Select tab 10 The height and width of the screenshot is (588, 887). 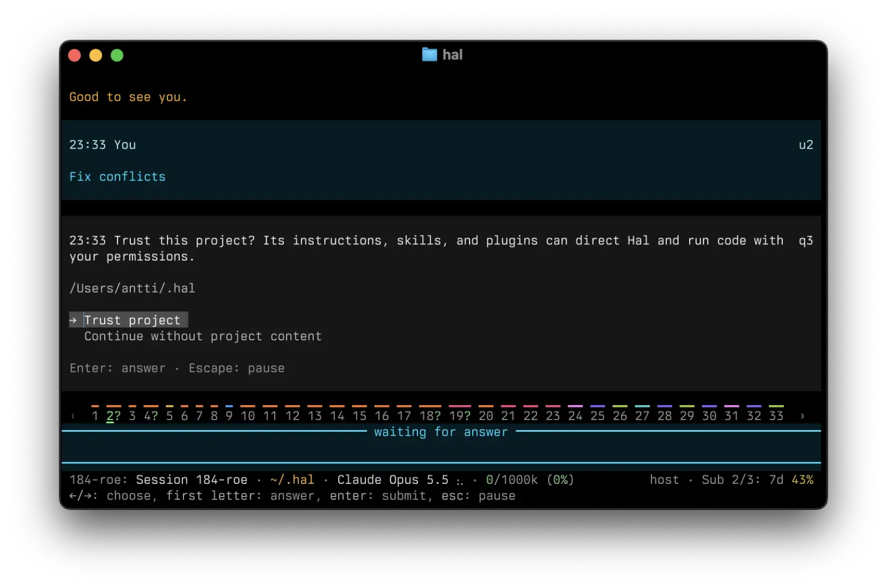(x=248, y=416)
